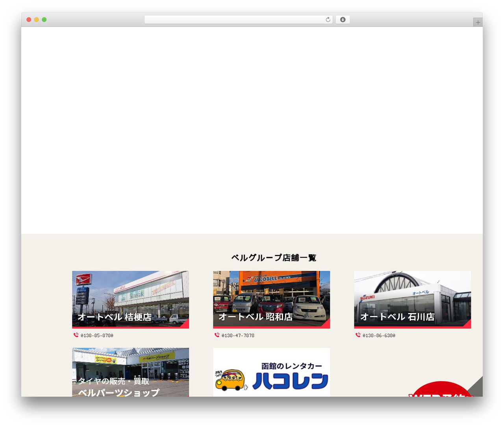This screenshot has height=427, width=504.
Task: Open the オートベル 石川店 store card
Action: coord(412,299)
